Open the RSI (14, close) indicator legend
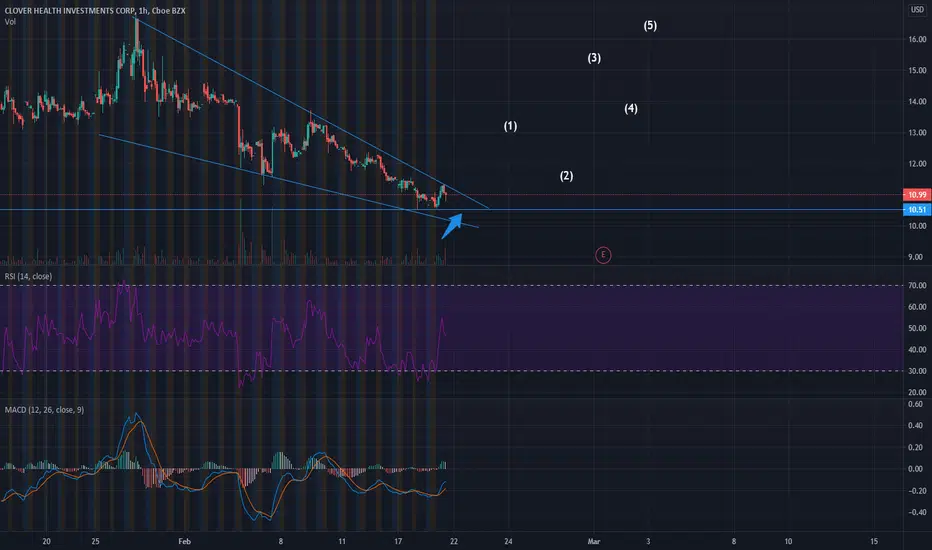The width and height of the screenshot is (932, 550). point(29,276)
